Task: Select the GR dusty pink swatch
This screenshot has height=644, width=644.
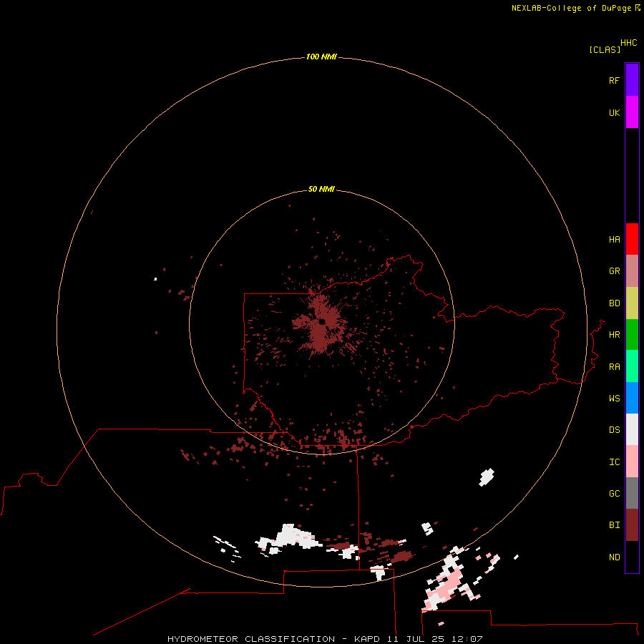Action: point(632,271)
